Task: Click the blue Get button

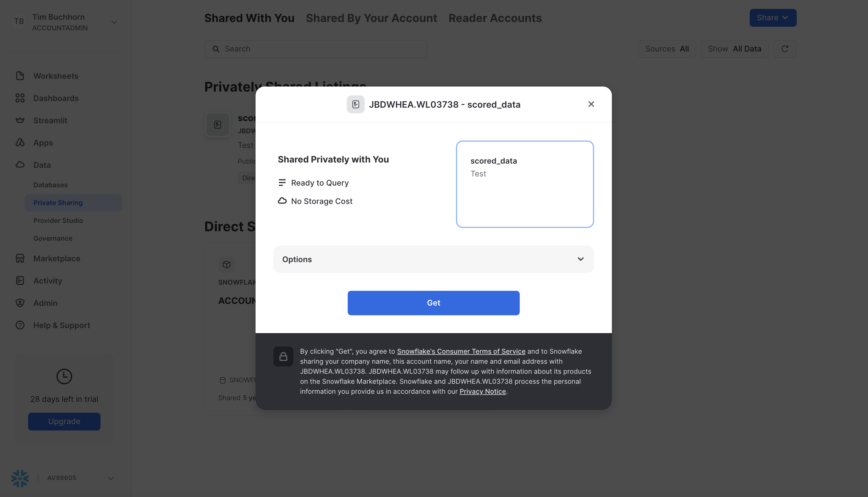Action: click(x=433, y=303)
